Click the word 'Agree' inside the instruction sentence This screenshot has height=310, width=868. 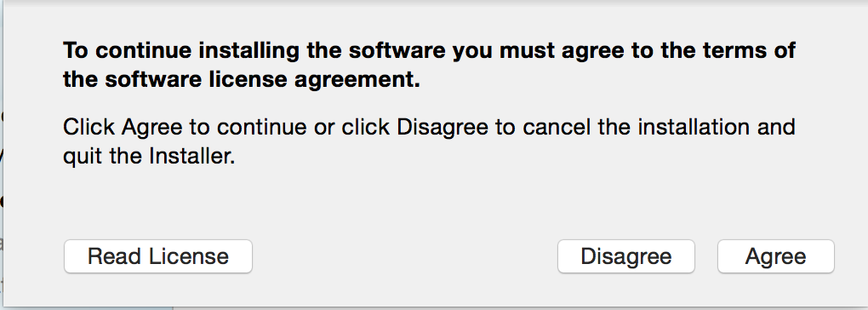tap(151, 128)
